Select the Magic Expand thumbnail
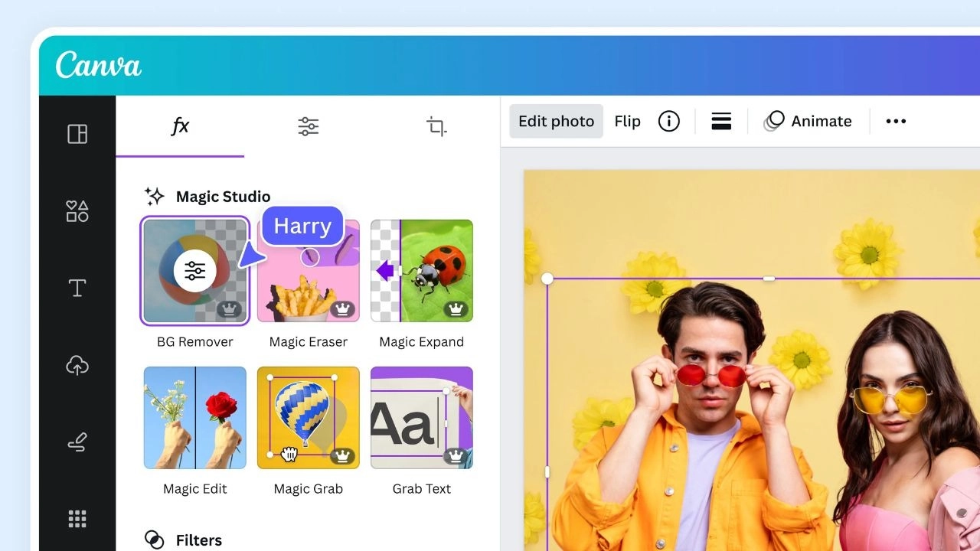The width and height of the screenshot is (980, 551). pos(422,271)
